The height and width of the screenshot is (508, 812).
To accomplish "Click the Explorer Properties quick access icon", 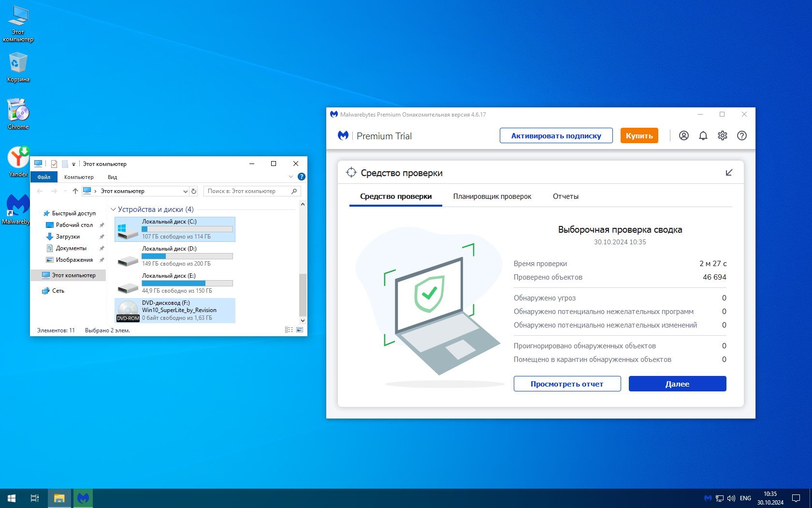I will [54, 164].
